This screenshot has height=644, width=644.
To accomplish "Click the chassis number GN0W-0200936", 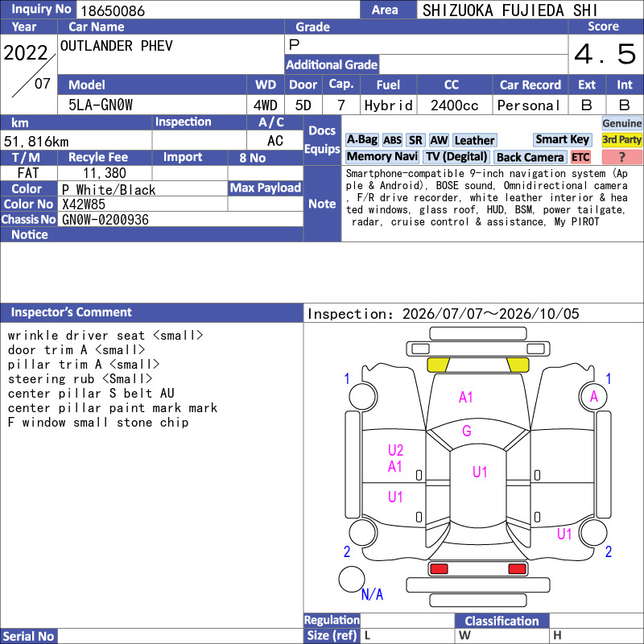I will (105, 220).
